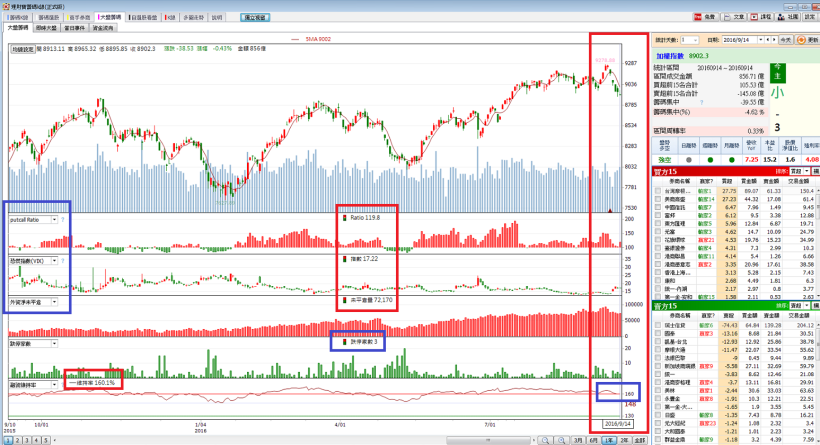The image size is (820, 445).
Task: Go to previous date arrow
Action: tap(767, 40)
